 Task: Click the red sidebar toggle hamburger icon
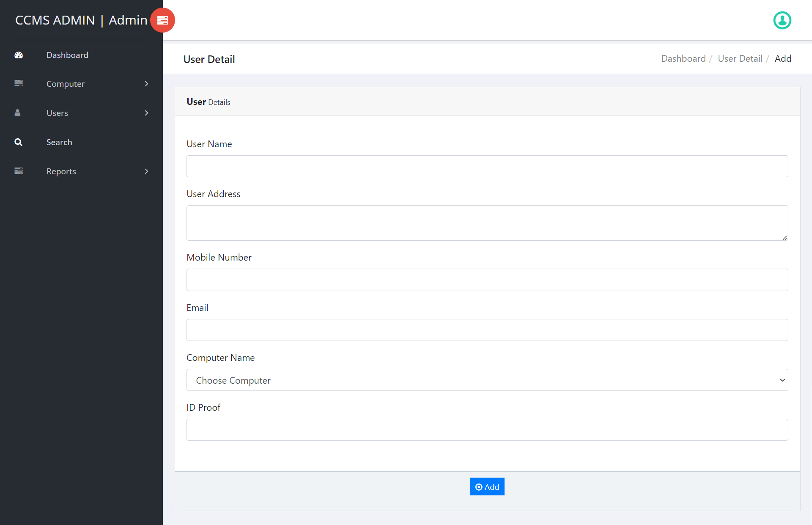point(162,20)
